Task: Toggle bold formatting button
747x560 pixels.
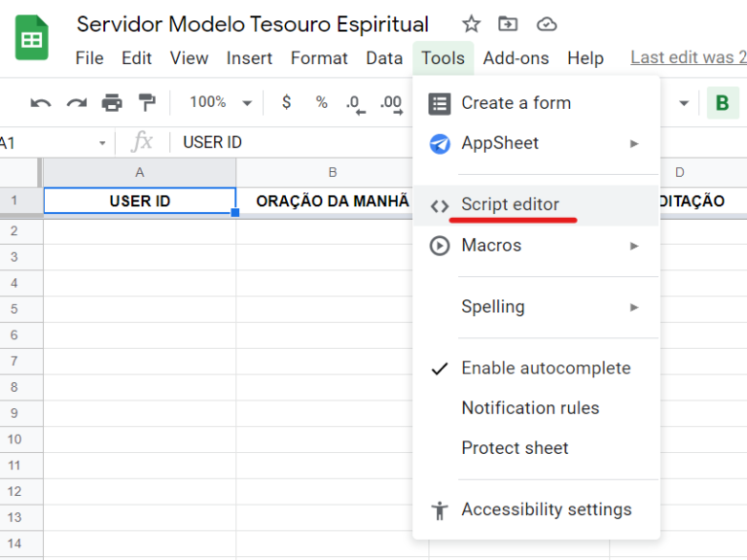Action: pos(722,103)
